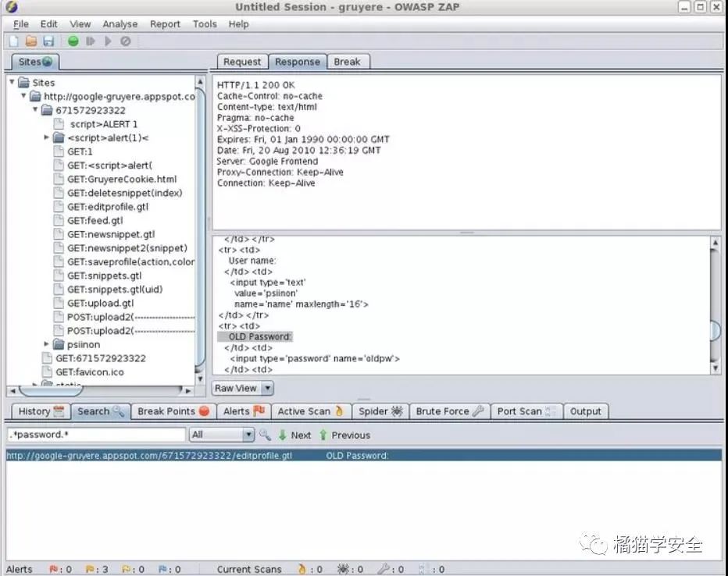Click the status bar active scan flame icon
Image resolution: width=728 pixels, height=576 pixels.
click(x=302, y=569)
